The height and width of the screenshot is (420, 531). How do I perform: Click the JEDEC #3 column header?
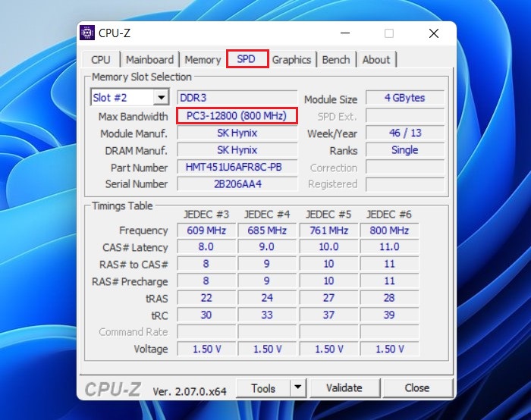[x=206, y=215]
